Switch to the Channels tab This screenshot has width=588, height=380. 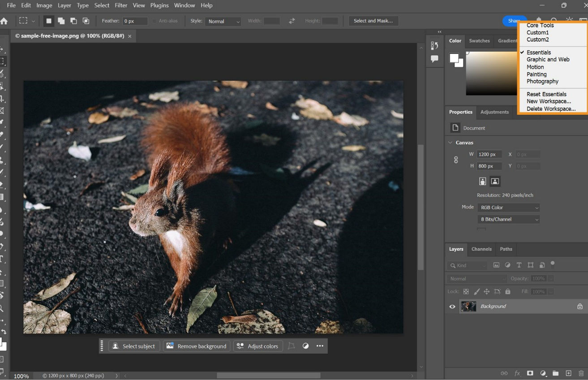[481, 249]
